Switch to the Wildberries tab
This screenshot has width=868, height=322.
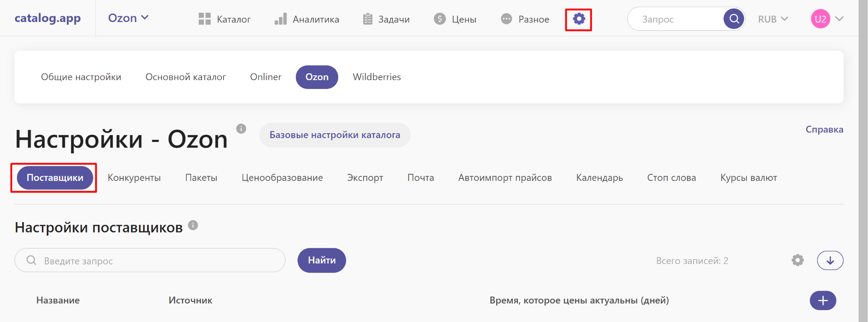(376, 77)
